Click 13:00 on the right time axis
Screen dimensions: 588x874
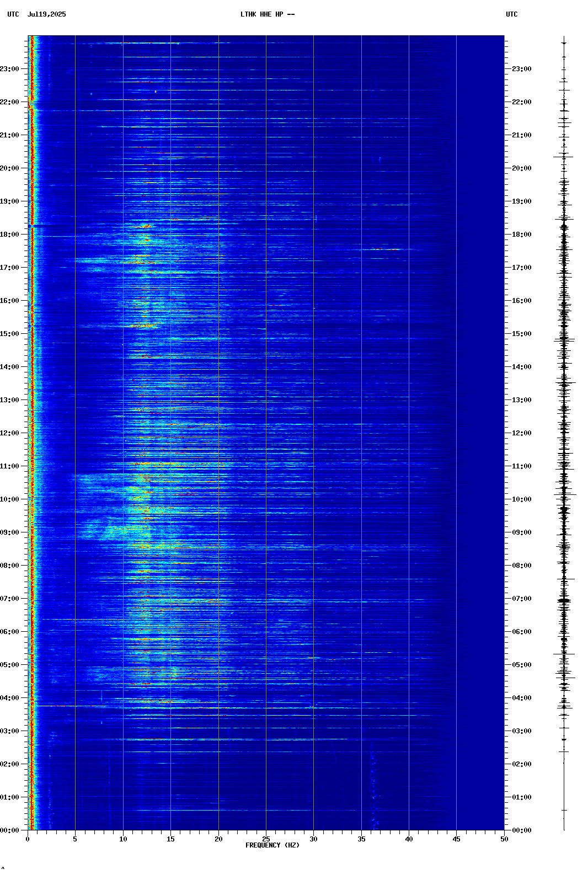pyautogui.click(x=522, y=400)
